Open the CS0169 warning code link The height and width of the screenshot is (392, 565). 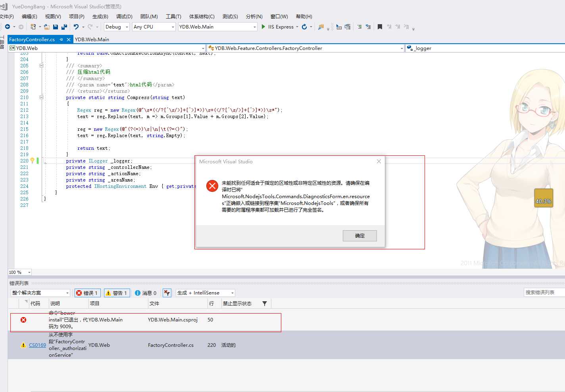pyautogui.click(x=37, y=345)
